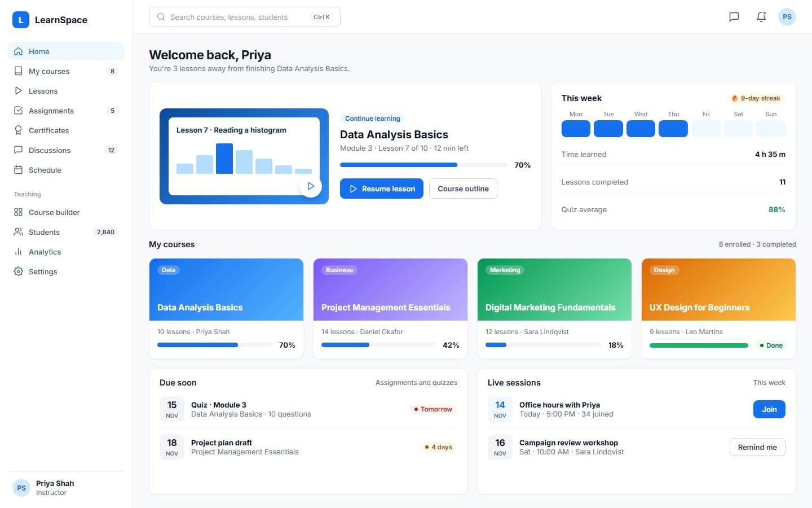This screenshot has height=508, width=812.
Task: Click the Quiz average 88% value
Action: click(x=777, y=209)
